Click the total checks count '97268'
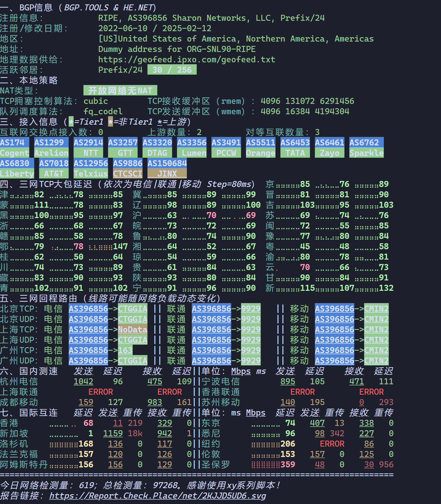441x504 pixels. click(x=165, y=485)
